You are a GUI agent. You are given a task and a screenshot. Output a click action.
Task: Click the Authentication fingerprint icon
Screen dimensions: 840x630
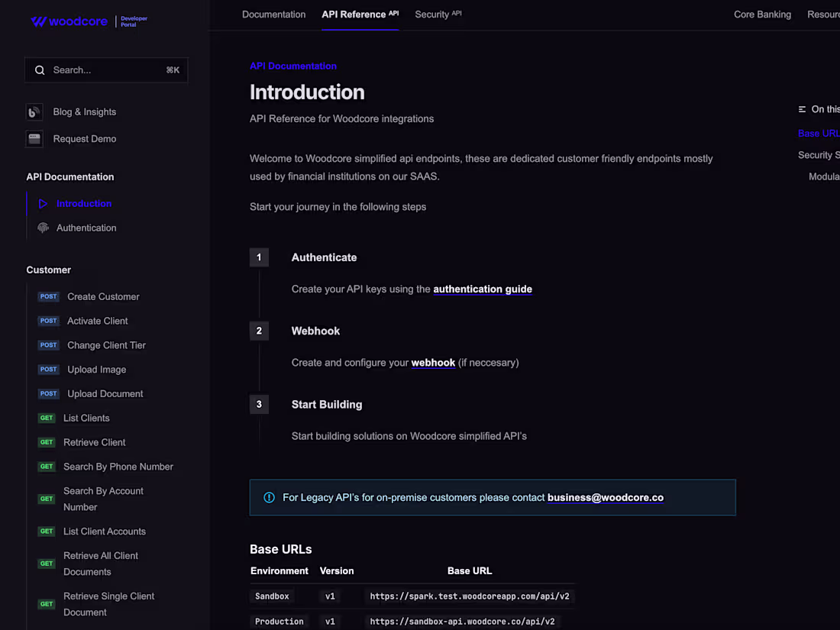pyautogui.click(x=43, y=228)
